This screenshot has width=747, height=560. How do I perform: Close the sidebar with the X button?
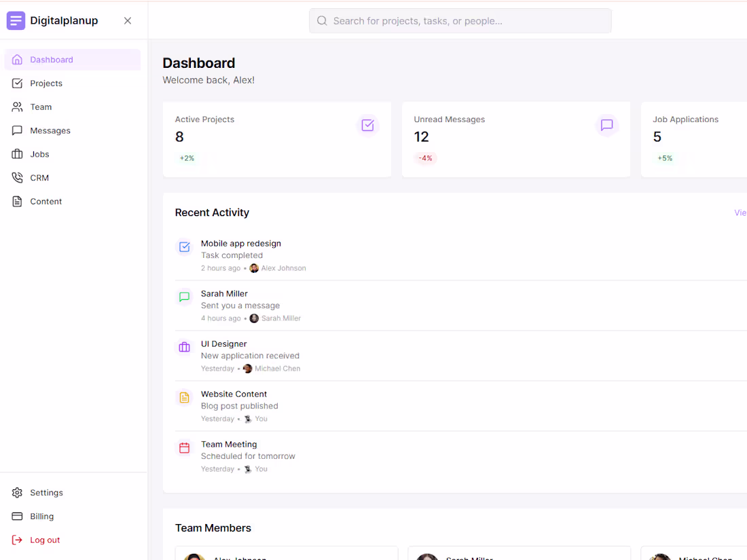point(128,20)
